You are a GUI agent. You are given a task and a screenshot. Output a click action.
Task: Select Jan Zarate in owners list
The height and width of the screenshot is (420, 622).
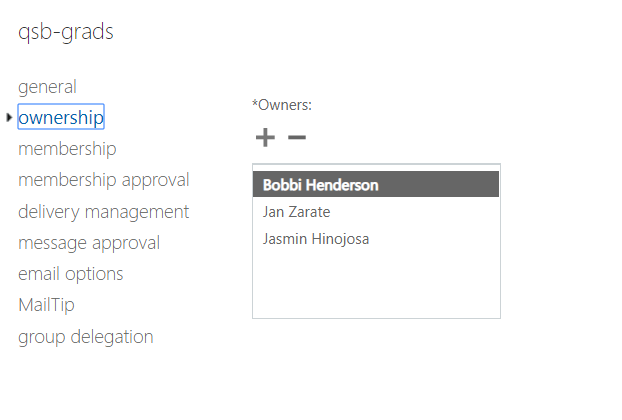click(296, 212)
